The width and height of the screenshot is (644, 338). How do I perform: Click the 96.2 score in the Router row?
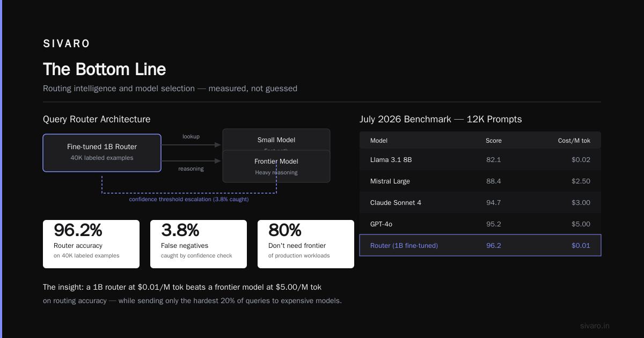(x=494, y=246)
